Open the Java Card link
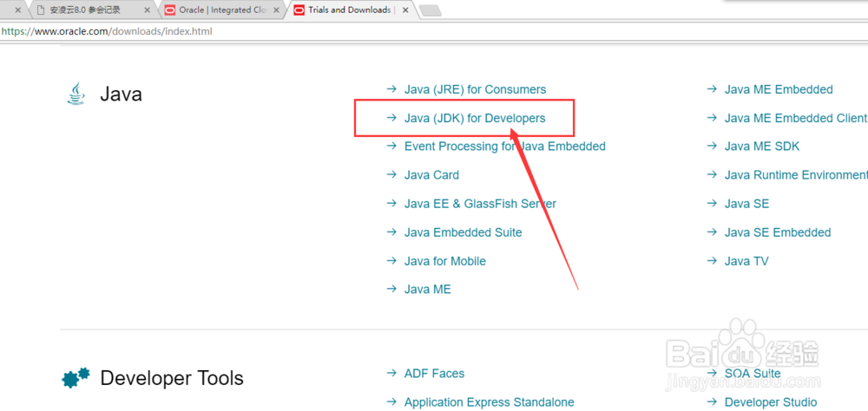The width and height of the screenshot is (868, 411). [x=431, y=175]
